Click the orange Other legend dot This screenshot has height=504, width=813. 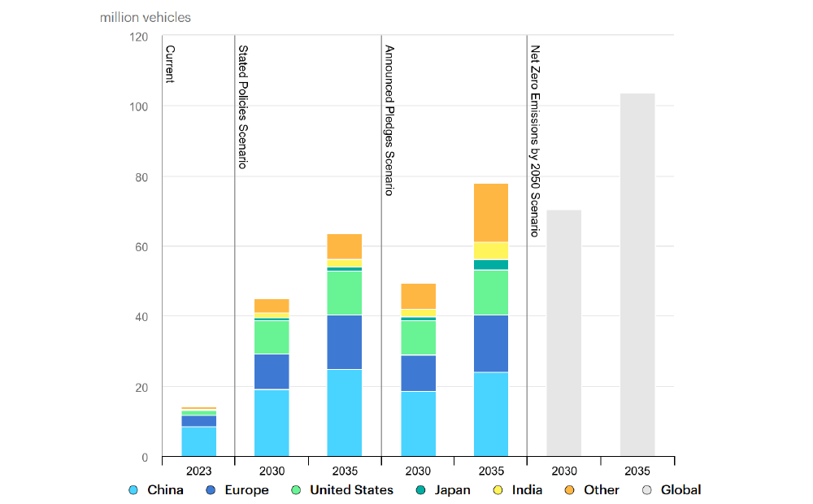tap(570, 490)
